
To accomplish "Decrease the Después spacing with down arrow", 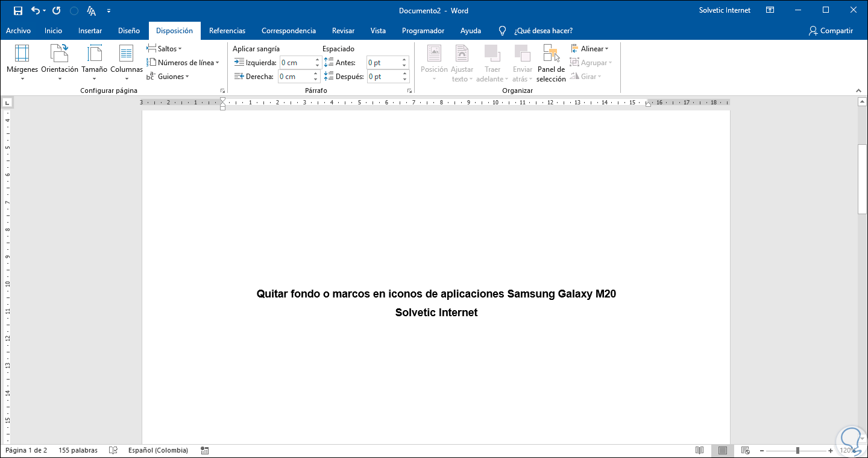I will point(405,80).
